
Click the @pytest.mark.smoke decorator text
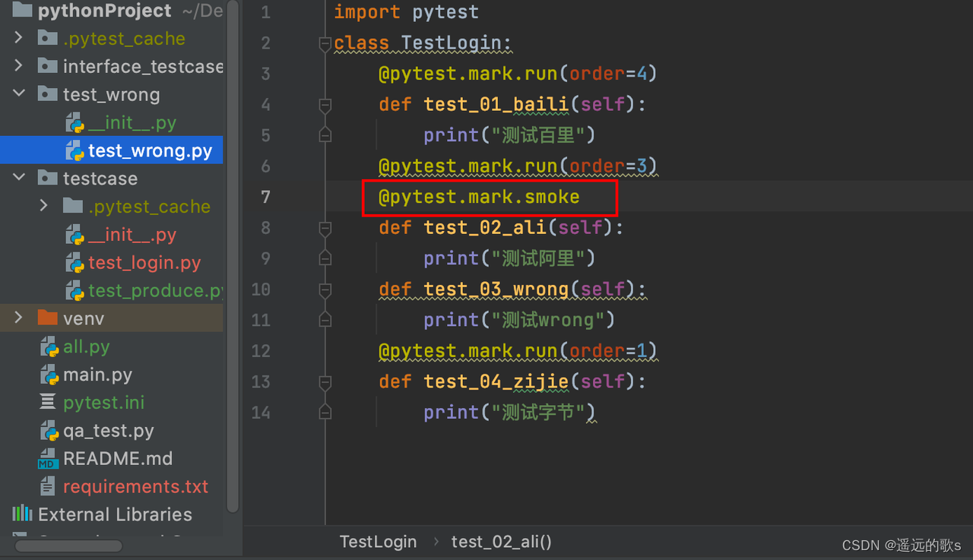click(479, 197)
